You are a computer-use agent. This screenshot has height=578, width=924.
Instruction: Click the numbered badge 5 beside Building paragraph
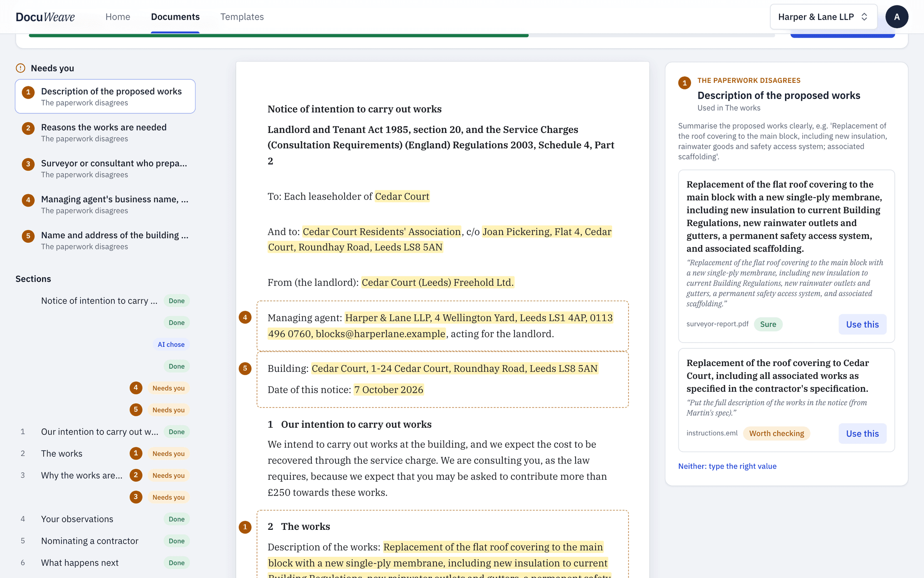245,368
